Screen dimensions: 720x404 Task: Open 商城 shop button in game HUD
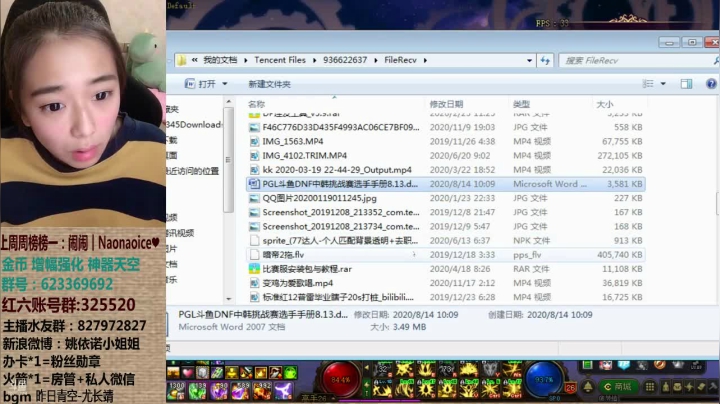[x=617, y=387]
